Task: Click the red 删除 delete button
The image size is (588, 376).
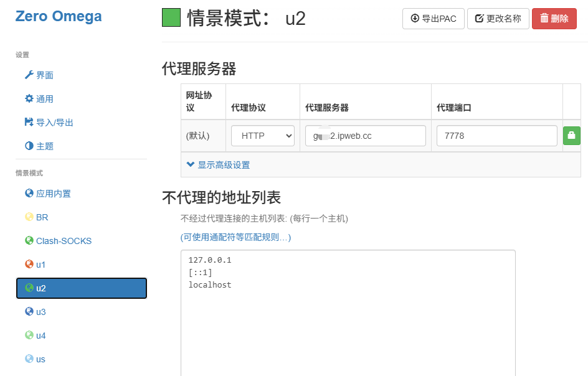Action: pyautogui.click(x=554, y=19)
